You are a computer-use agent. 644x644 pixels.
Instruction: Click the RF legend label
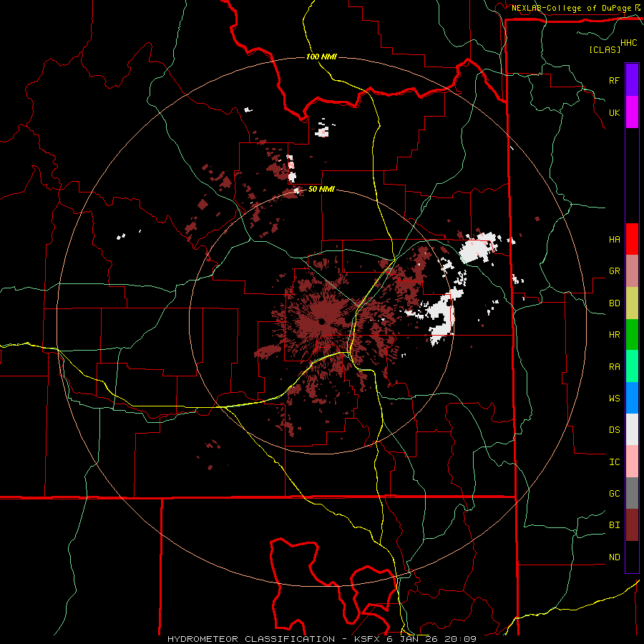point(614,80)
